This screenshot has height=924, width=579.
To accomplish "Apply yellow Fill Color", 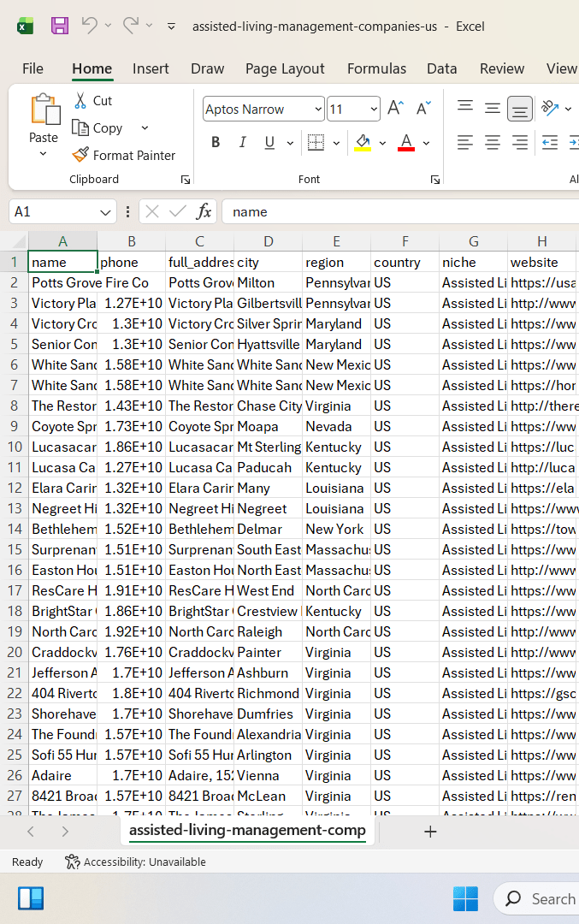I will tap(363, 142).
